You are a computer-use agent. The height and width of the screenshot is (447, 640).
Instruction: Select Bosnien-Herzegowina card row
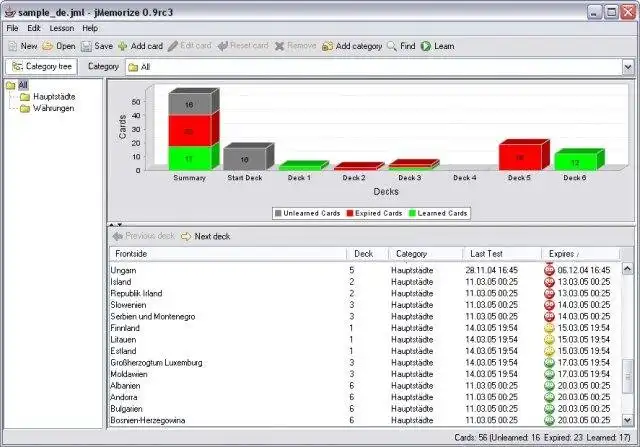pos(365,420)
